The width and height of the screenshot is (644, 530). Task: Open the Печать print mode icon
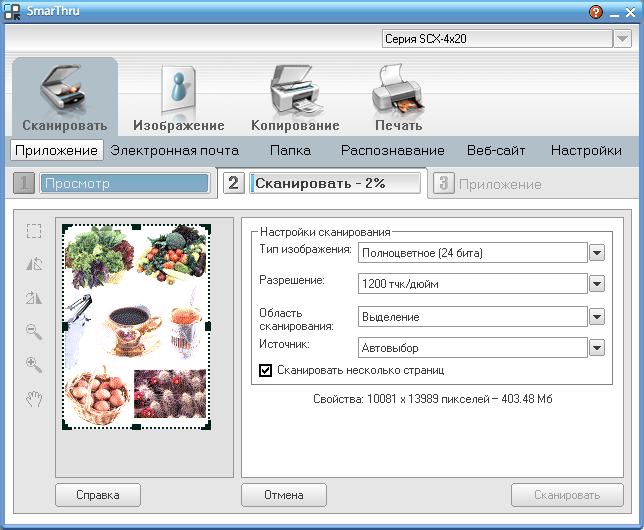(x=398, y=97)
